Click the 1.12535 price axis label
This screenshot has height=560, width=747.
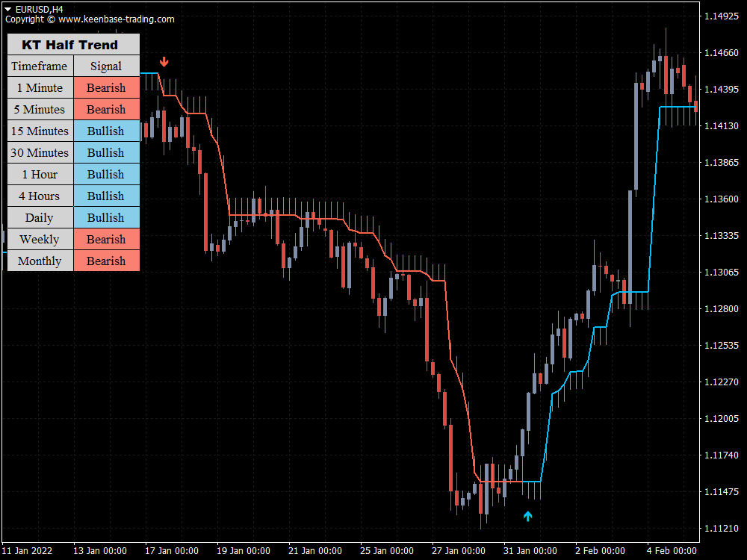tap(722, 345)
